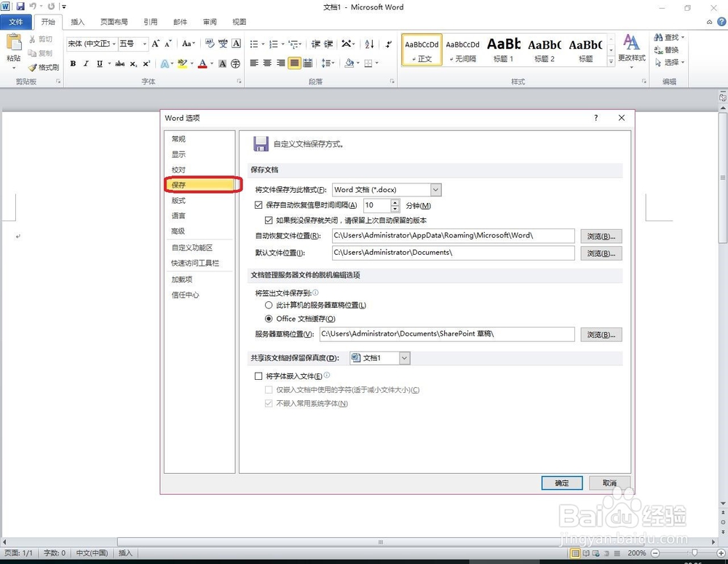Open the font name dropdown
Viewport: 728px width, 564px height.
coord(114,44)
